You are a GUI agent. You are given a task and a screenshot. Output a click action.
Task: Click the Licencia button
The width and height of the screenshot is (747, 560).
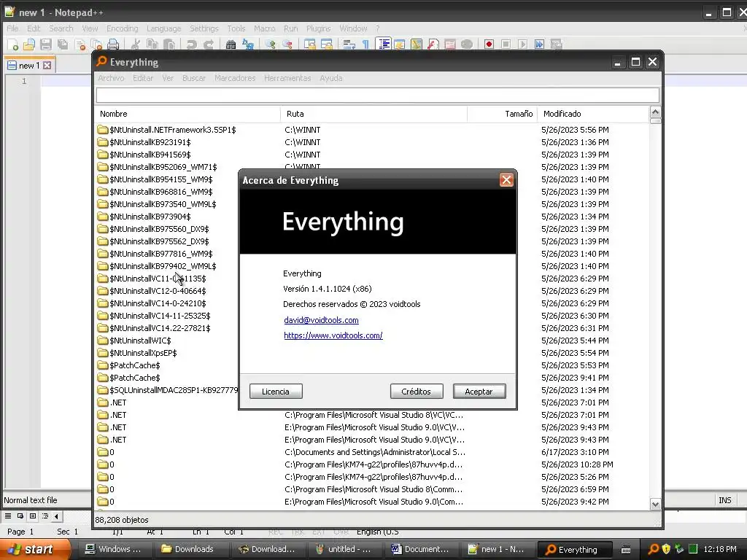click(x=276, y=392)
